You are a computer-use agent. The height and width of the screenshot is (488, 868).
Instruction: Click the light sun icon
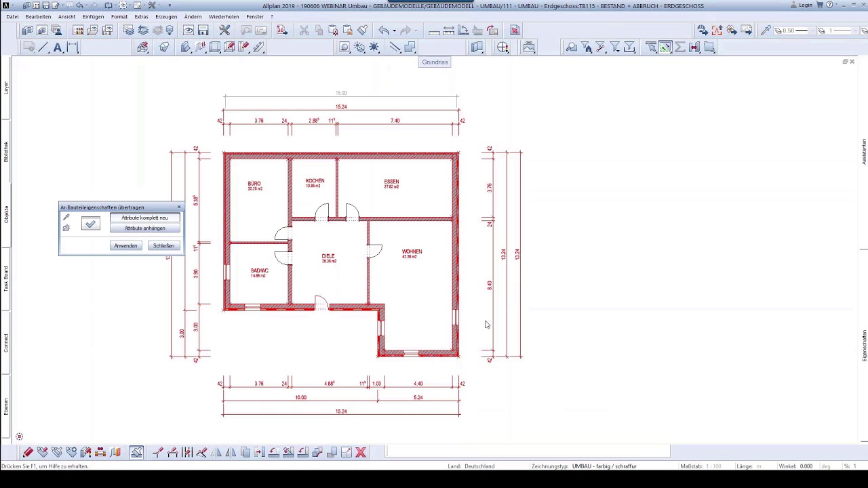(374, 47)
